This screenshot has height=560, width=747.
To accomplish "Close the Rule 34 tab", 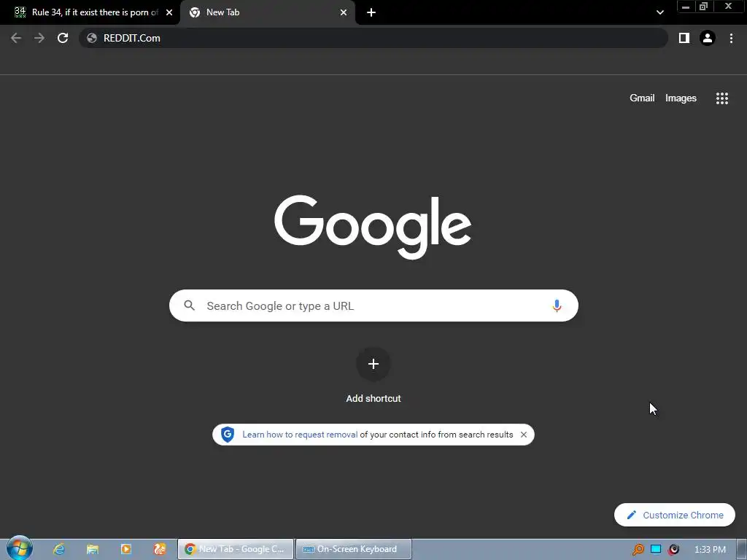I will tap(169, 12).
